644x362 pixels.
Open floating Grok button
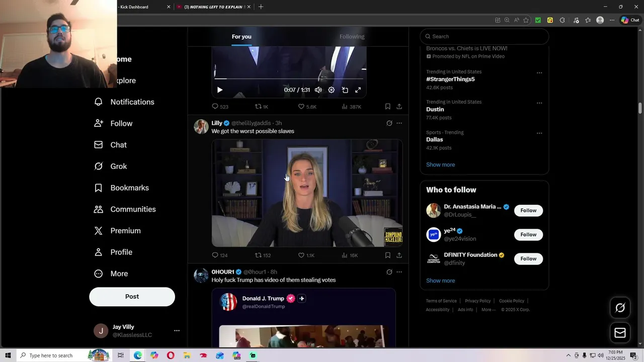pyautogui.click(x=620, y=308)
